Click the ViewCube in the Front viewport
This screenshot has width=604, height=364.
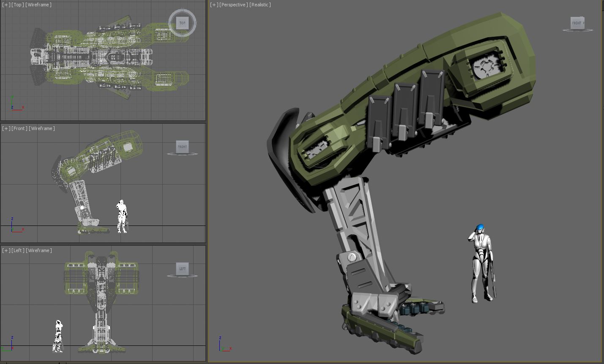(x=182, y=147)
